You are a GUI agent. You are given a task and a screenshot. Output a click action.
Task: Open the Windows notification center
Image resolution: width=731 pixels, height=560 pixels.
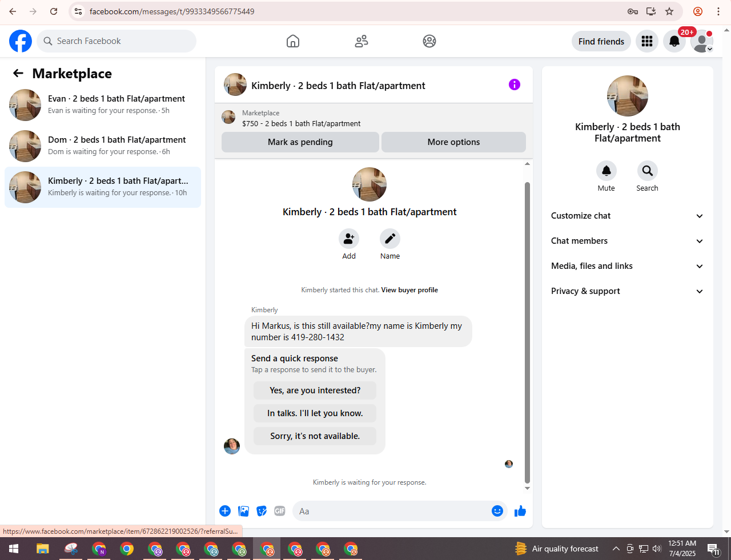pyautogui.click(x=713, y=549)
